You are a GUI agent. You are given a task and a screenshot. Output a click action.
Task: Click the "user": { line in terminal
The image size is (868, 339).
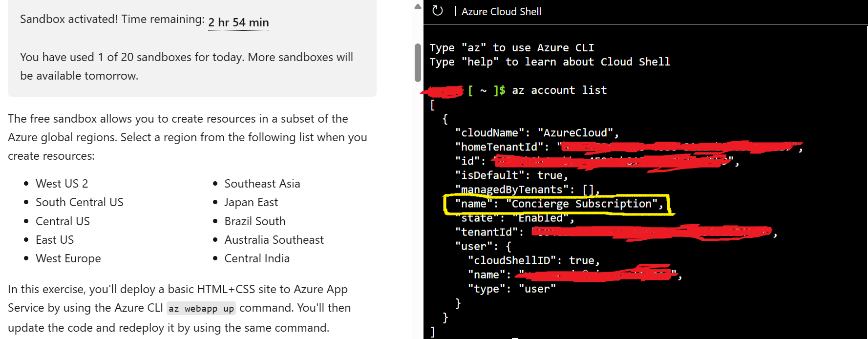pos(483,246)
